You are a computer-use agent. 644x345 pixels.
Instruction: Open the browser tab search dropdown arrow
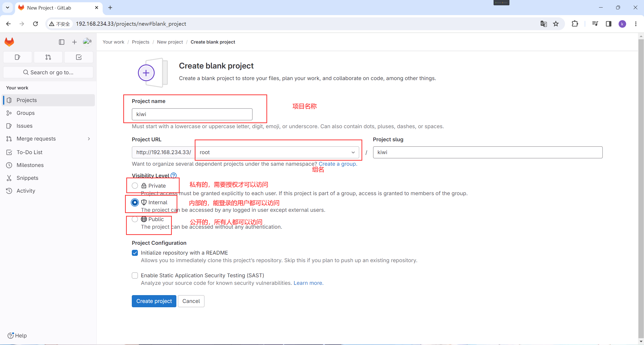[x=8, y=8]
